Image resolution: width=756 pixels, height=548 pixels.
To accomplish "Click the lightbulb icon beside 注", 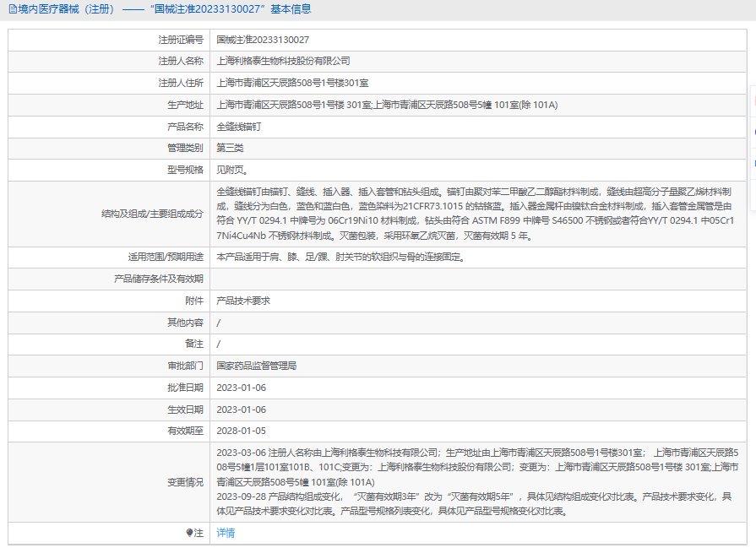I will tap(189, 533).
